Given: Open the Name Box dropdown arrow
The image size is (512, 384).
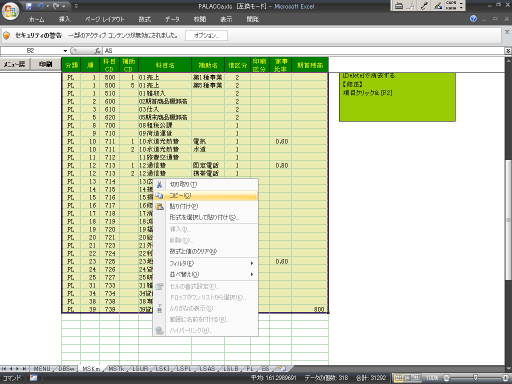Looking at the screenshot, I should click(65, 51).
